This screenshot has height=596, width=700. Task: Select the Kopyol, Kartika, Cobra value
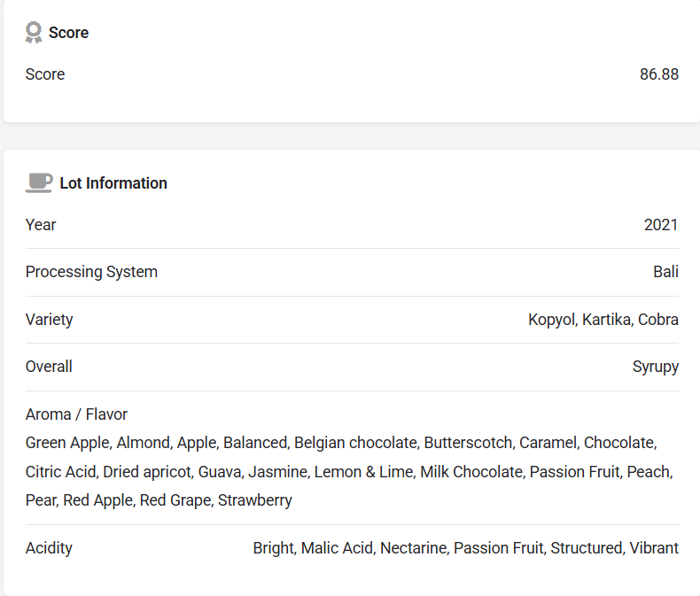[603, 320]
